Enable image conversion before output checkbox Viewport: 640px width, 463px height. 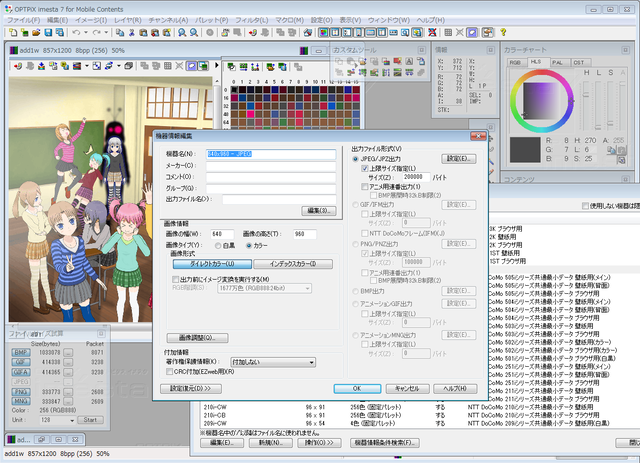[176, 279]
